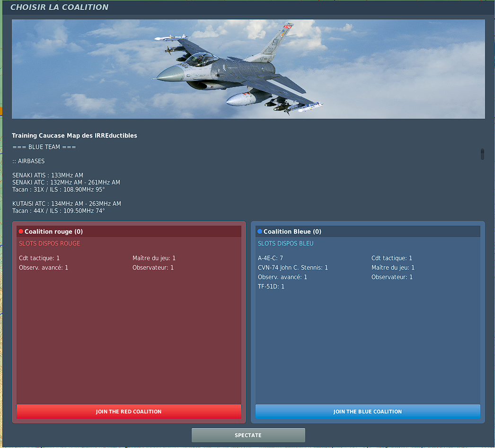Click blue "Observ. avancé: 1" entry
Image resolution: width=495 pixels, height=448 pixels.
283,277
